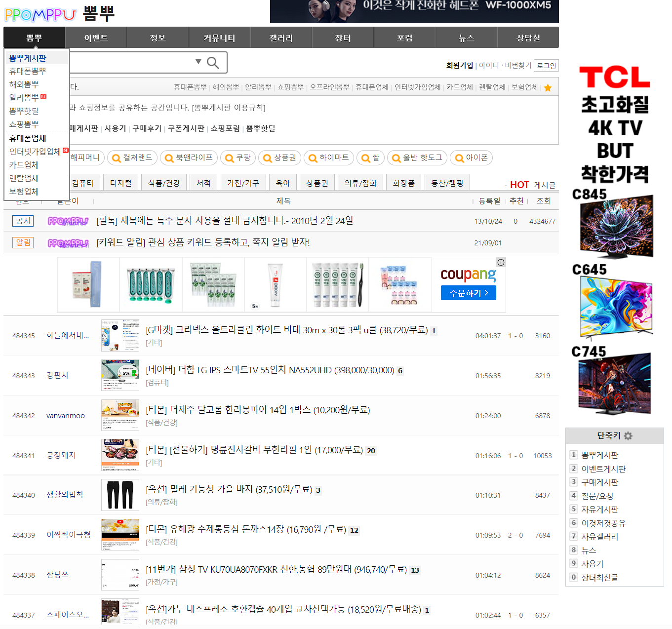Select 인터넷가입업체 in dropdown menu
Viewport: 672px width, 629px height.
35,152
